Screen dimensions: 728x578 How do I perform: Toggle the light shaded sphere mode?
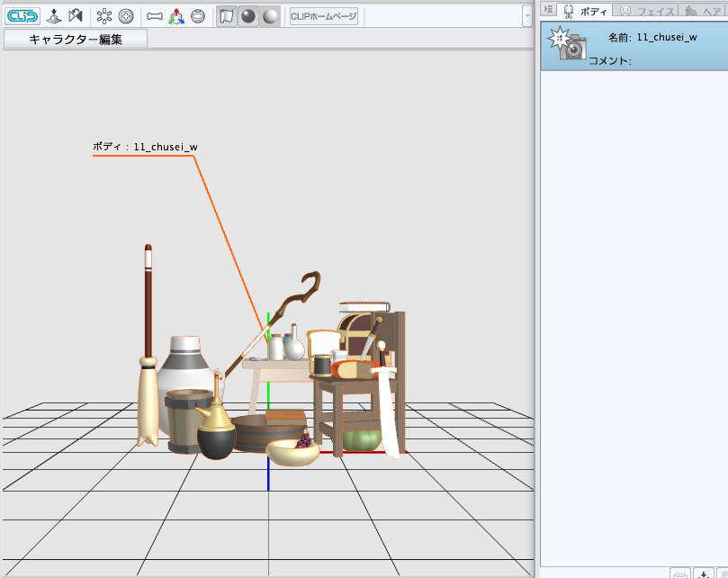(269, 15)
